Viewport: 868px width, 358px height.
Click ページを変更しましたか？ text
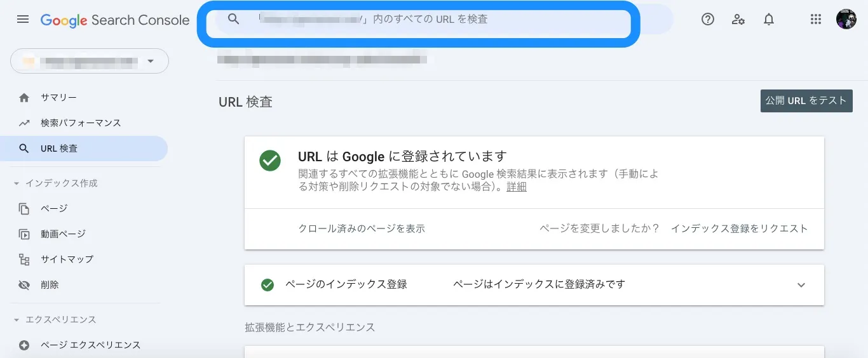click(x=600, y=229)
